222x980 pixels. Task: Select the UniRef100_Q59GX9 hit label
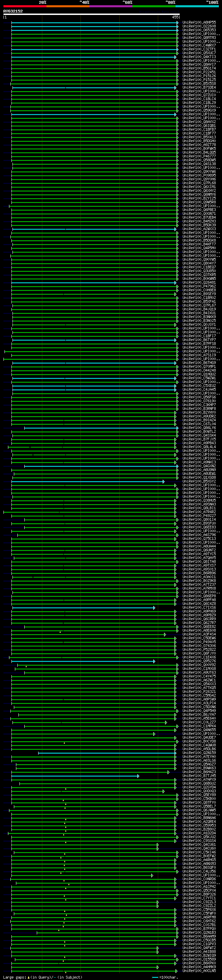(x=199, y=110)
